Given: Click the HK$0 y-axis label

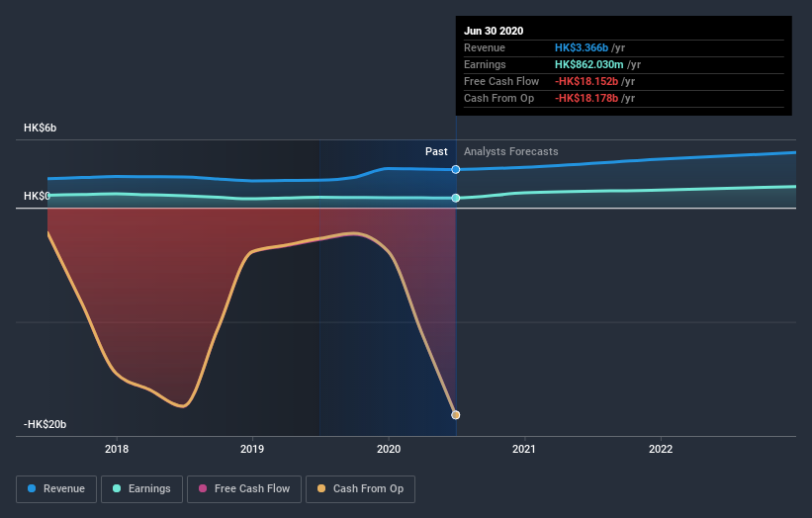Looking at the screenshot, I should [37, 196].
